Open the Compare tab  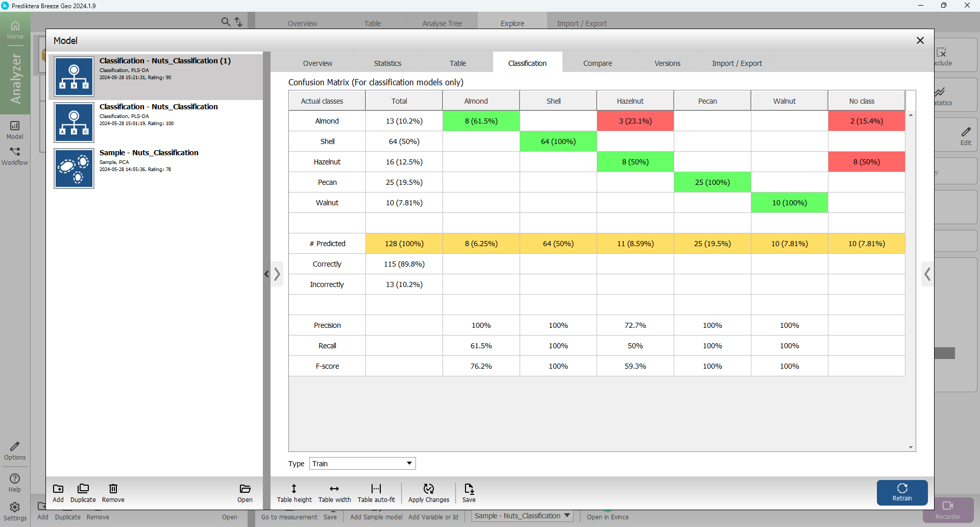(597, 63)
